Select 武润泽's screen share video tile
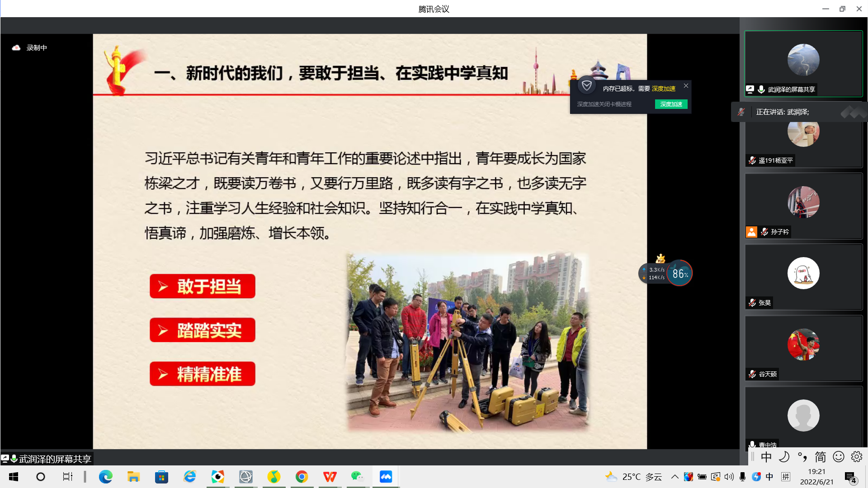 pyautogui.click(x=803, y=63)
